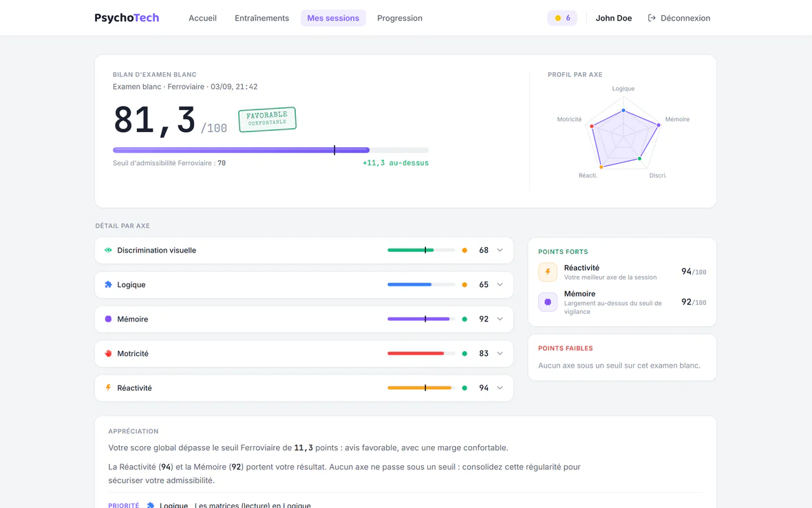Image resolution: width=812 pixels, height=508 pixels.
Task: Click the red hand icon beside Motricité
Action: (108, 353)
